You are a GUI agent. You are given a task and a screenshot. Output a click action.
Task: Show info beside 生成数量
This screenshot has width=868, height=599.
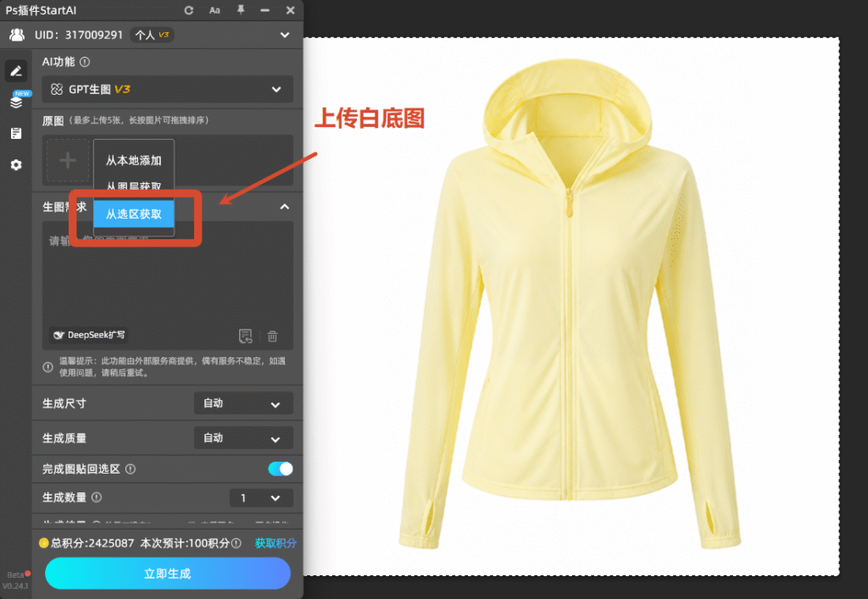tap(97, 497)
